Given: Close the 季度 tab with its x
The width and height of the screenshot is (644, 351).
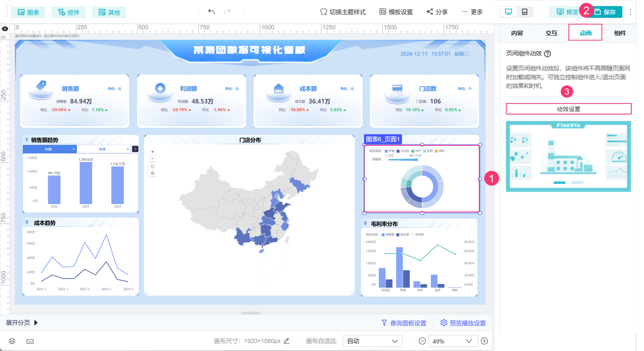Looking at the screenshot, I should click(128, 149).
